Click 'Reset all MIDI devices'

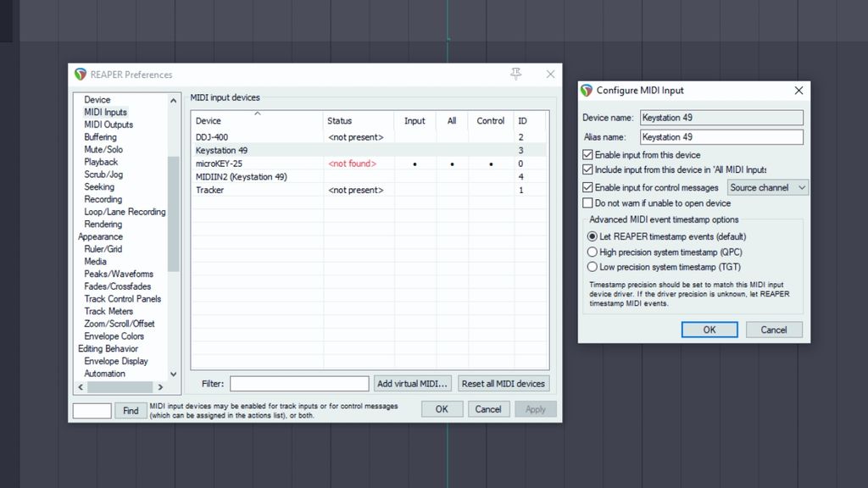coord(504,383)
